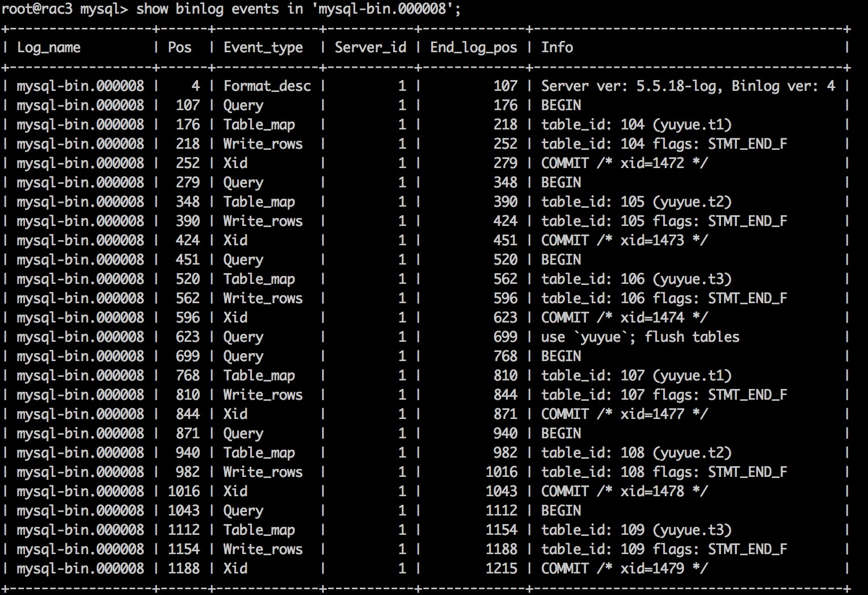This screenshot has width=868, height=595.
Task: Click the Log_name column header
Action: coord(49,47)
